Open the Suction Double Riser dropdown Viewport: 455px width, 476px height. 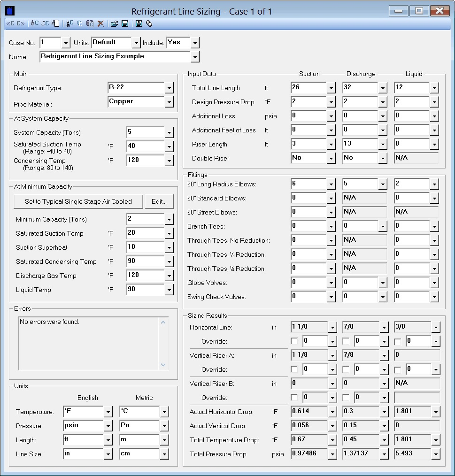[x=332, y=158]
